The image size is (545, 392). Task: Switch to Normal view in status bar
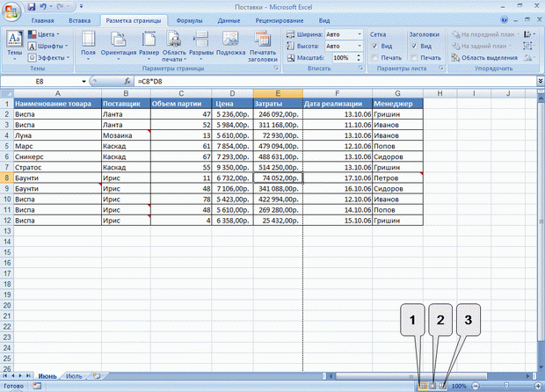coord(423,386)
